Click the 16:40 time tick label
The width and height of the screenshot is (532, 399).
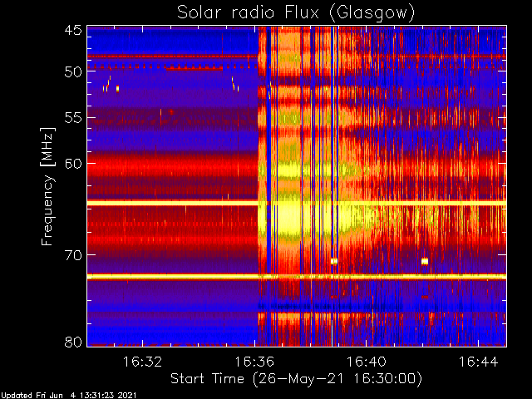tap(366, 362)
